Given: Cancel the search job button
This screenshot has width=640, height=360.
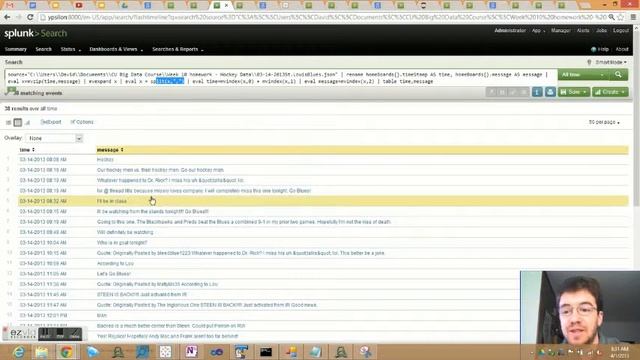Looking at the screenshot, I should [x=524, y=92].
